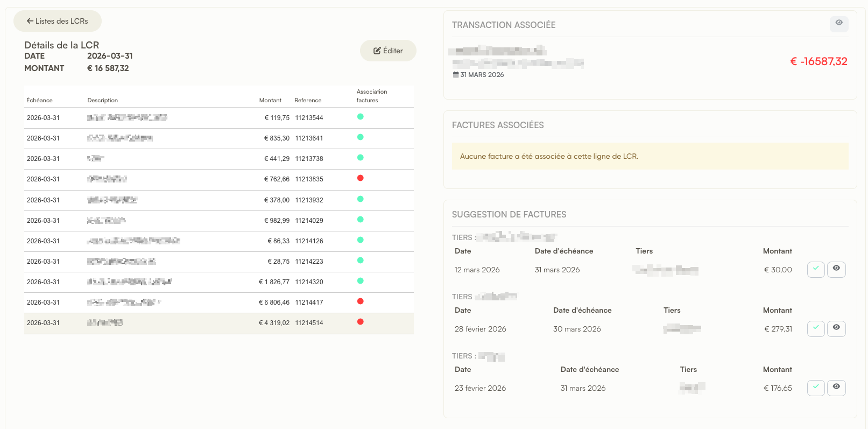Select the row with amount € 1 826,77
The image size is (868, 429).
(x=219, y=282)
